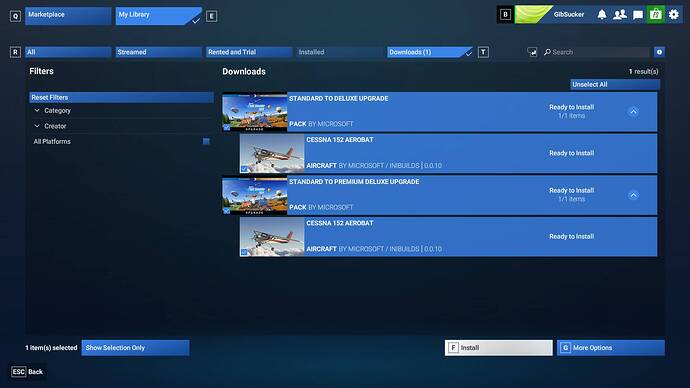The height and width of the screenshot is (388, 690).
Task: Open the friends list icon
Action: click(620, 15)
